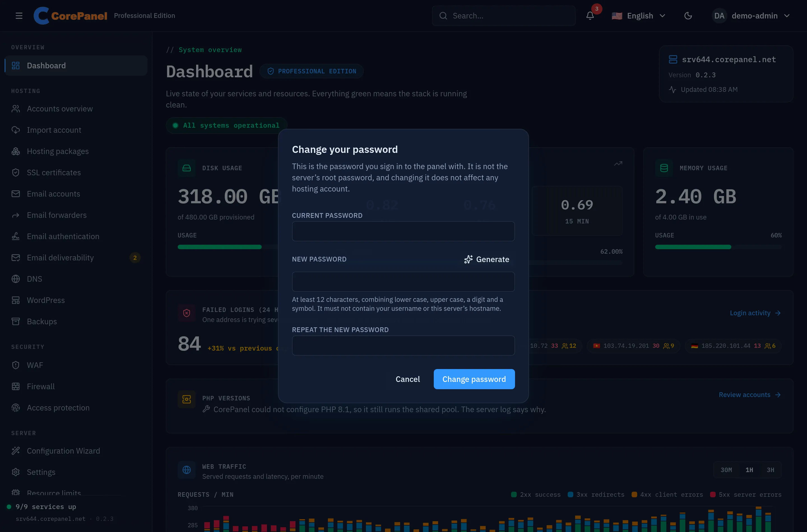Click All systems operational status pill
The width and height of the screenshot is (807, 532).
point(226,125)
